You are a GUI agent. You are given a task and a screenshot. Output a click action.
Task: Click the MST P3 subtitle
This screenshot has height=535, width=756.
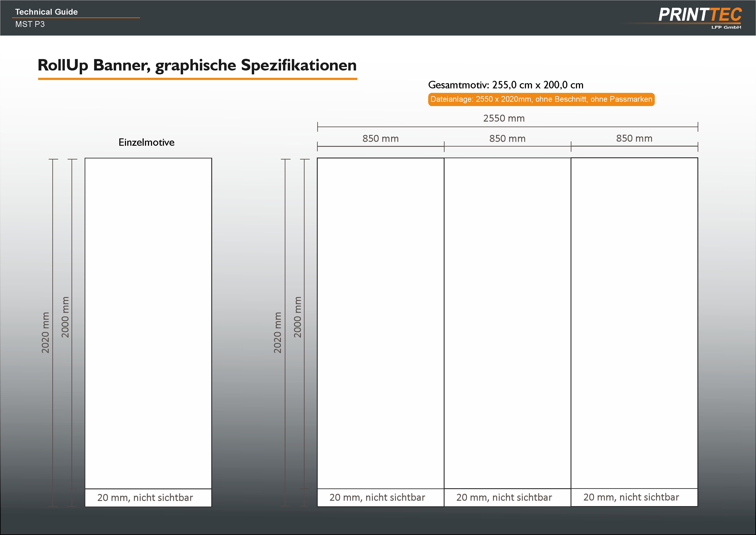pyautogui.click(x=30, y=24)
